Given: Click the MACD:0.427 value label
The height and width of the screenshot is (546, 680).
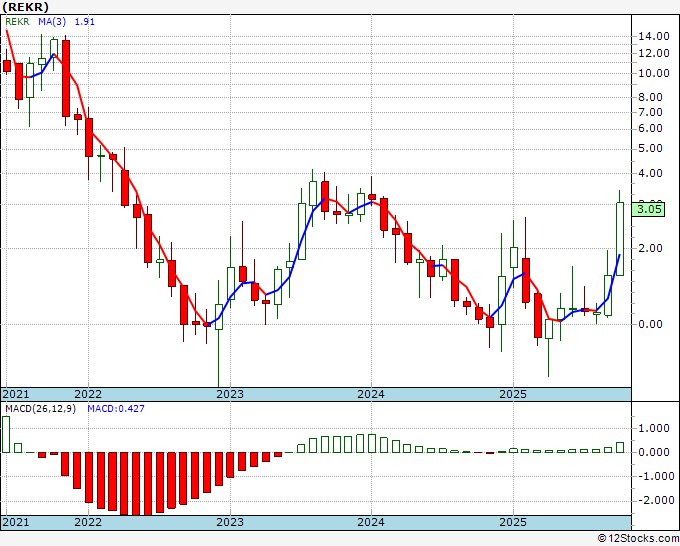Looking at the screenshot, I should click(x=116, y=409).
